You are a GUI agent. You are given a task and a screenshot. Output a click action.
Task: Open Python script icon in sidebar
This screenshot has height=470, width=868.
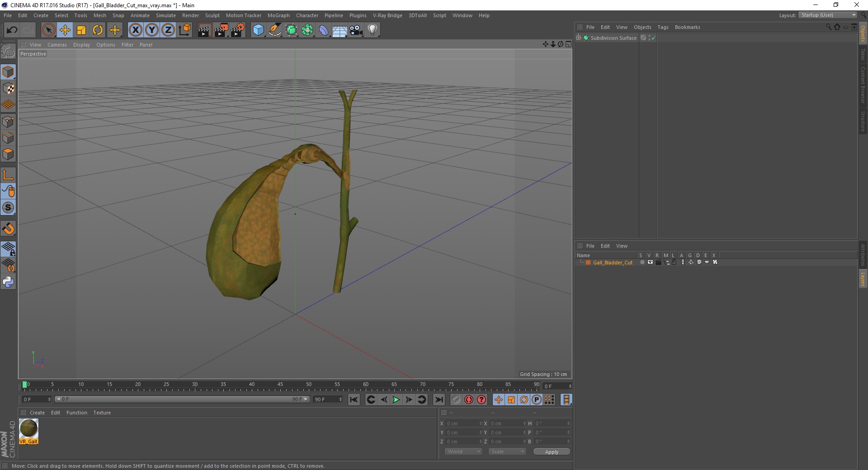point(8,282)
